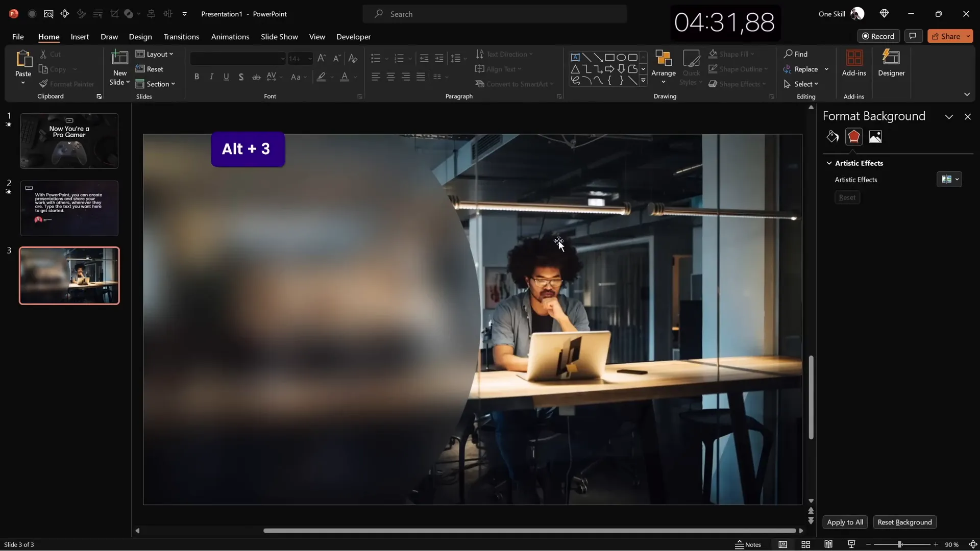Image resolution: width=980 pixels, height=551 pixels.
Task: Open Reading View from status bar
Action: click(828, 544)
